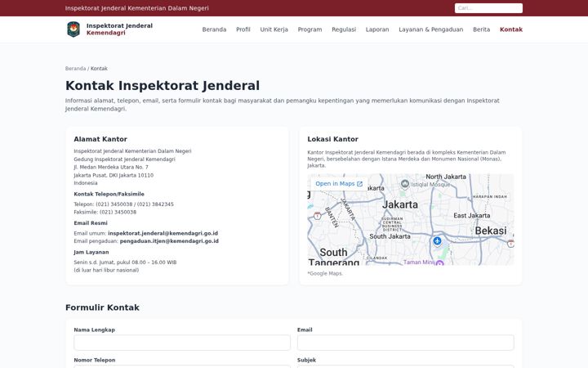Image resolution: width=588 pixels, height=368 pixels.
Task: Click the East Jakarta label on the map
Action: click(x=472, y=216)
